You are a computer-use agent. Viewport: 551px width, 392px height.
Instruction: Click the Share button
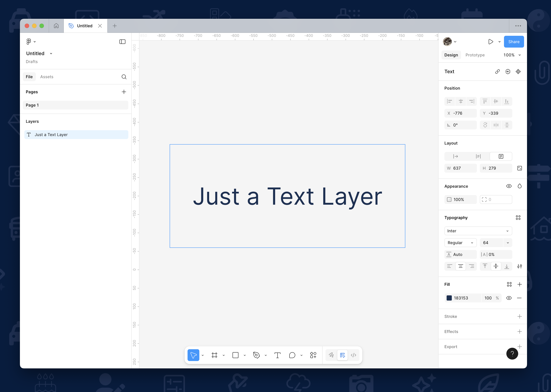pos(514,41)
